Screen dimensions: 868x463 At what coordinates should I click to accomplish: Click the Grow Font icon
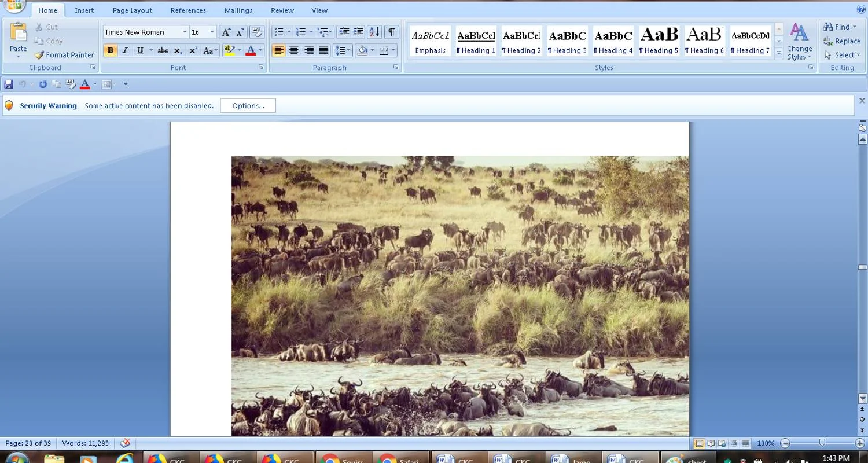pos(226,32)
